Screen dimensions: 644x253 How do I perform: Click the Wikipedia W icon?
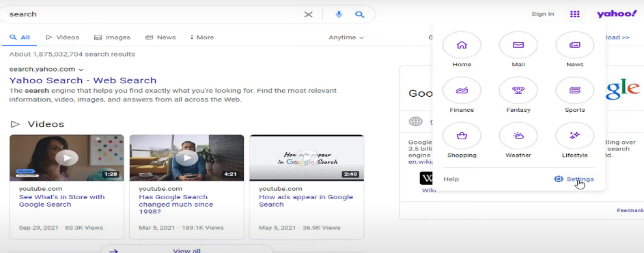(x=426, y=178)
